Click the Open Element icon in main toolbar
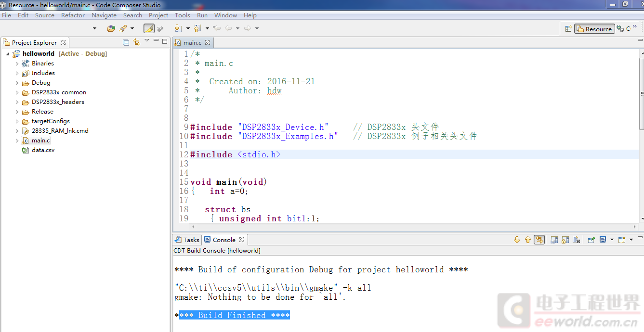Viewport: 644px width, 332px height. point(111,28)
